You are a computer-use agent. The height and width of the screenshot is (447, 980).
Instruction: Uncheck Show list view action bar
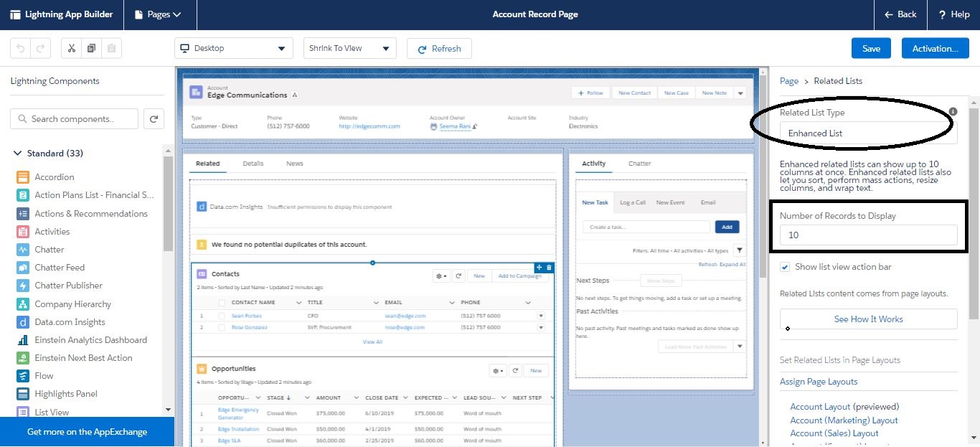pyautogui.click(x=784, y=266)
